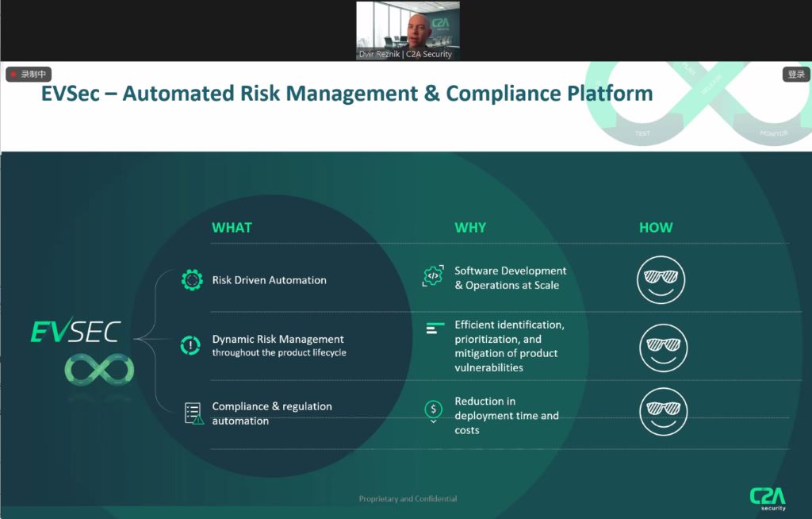Click the Dynamic Risk Management exclamation icon

[x=192, y=344]
